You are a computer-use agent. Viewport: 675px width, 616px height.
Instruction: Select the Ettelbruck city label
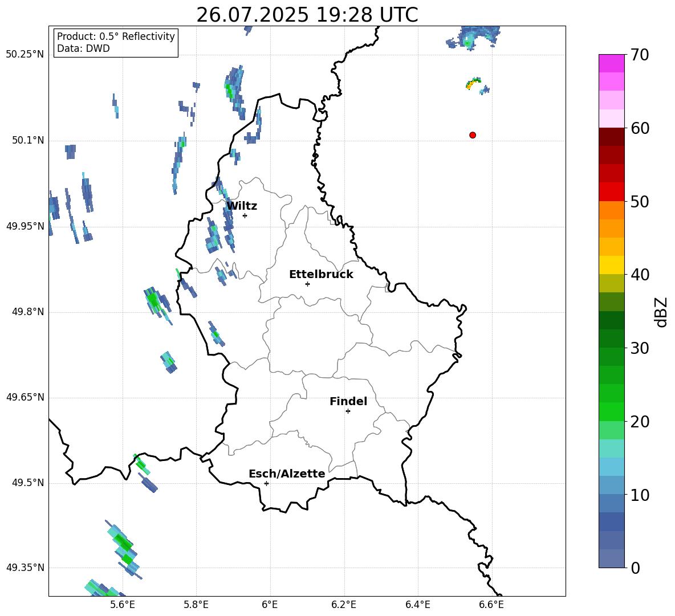point(321,275)
